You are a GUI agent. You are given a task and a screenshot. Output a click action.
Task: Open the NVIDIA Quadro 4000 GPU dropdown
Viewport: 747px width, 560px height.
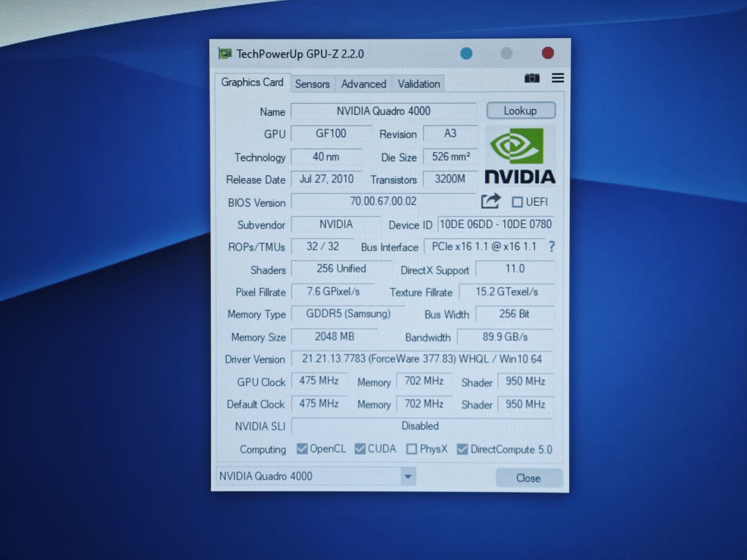tap(316, 476)
